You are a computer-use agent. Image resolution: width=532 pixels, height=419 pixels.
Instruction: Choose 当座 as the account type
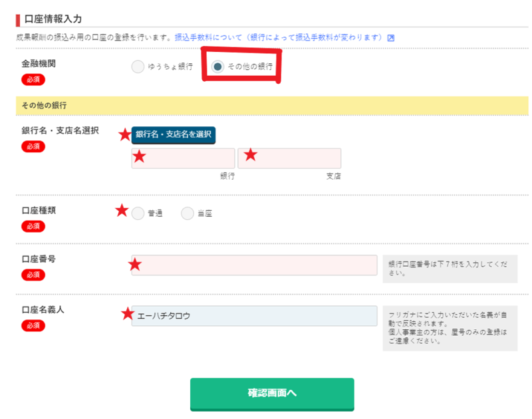[188, 213]
